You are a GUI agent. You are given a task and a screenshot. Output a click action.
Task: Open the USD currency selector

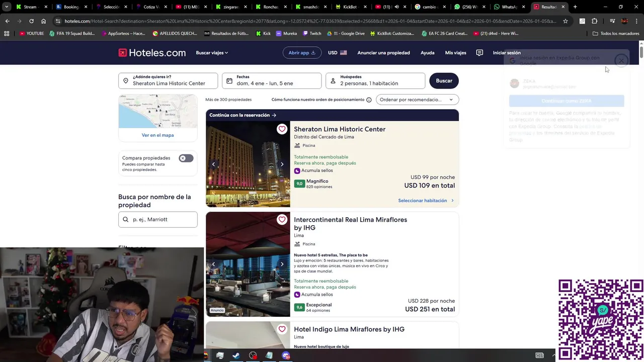point(338,53)
